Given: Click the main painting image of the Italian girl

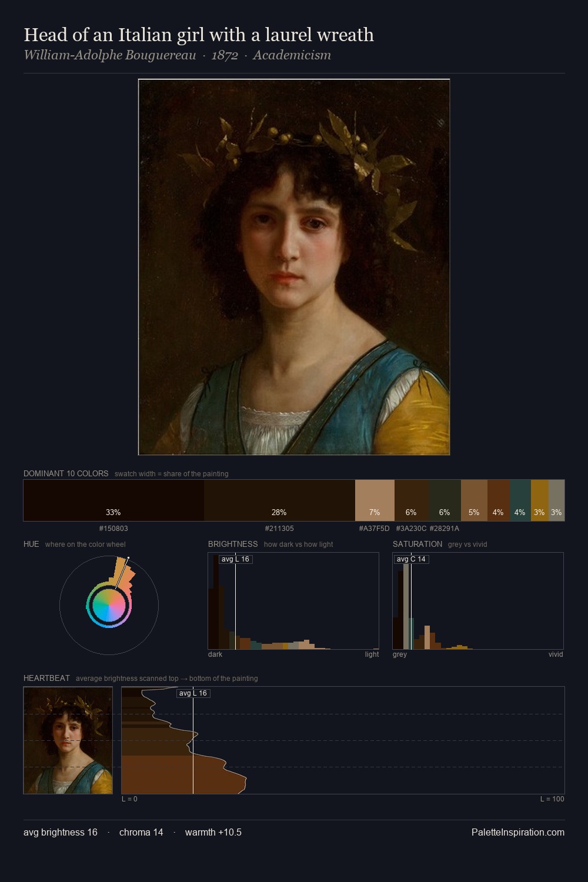Looking at the screenshot, I should point(294,267).
